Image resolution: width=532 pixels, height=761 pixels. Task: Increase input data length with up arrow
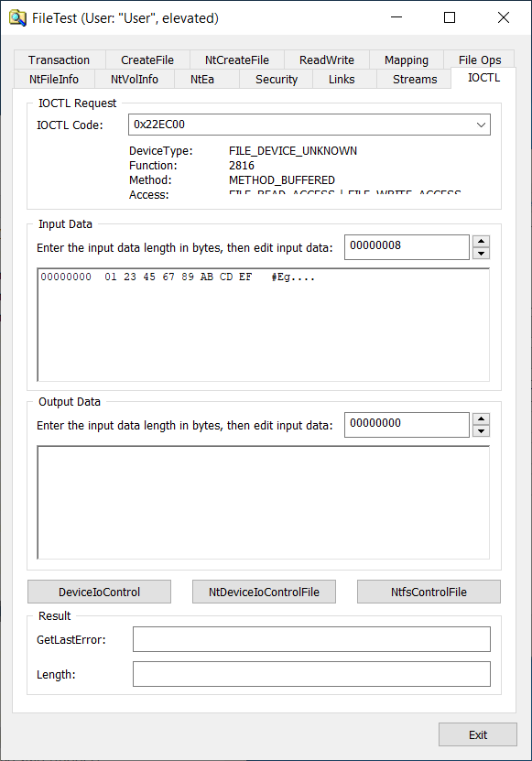pos(481,241)
